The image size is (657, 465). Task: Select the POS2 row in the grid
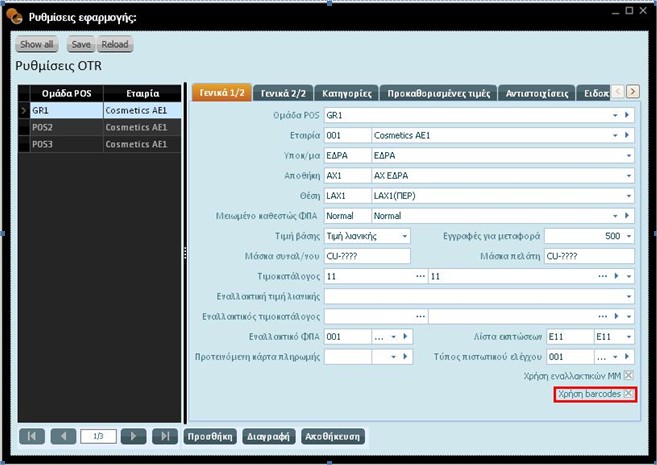(100, 127)
